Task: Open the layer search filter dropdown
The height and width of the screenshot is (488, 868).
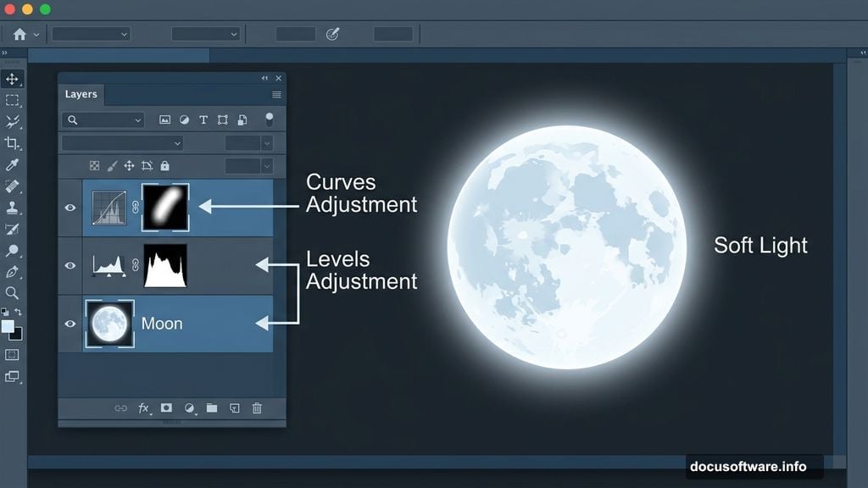Action: click(102, 120)
